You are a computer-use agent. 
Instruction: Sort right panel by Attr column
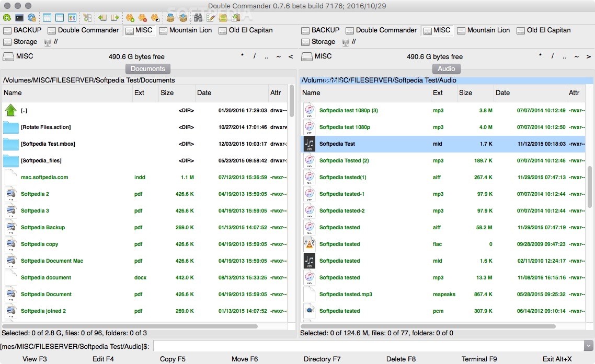[x=576, y=93]
